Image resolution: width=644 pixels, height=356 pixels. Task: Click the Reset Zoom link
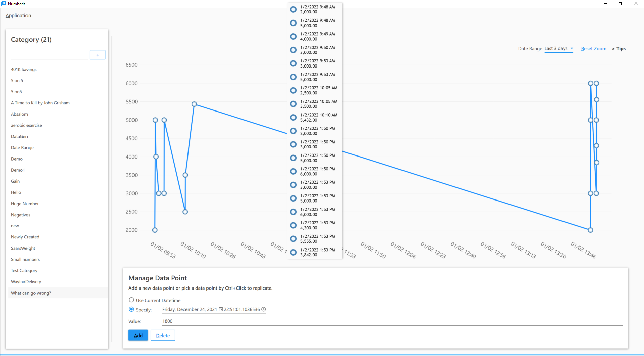tap(594, 49)
